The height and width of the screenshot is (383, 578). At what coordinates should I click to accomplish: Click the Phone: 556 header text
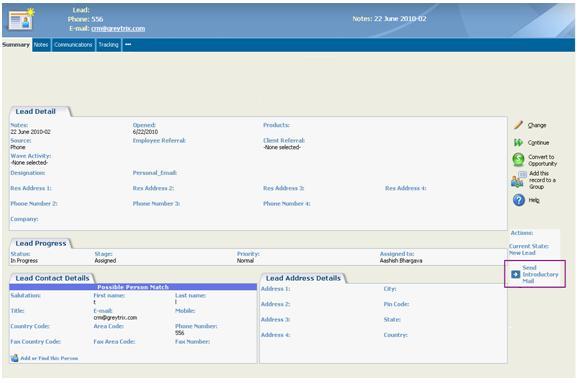tap(86, 19)
